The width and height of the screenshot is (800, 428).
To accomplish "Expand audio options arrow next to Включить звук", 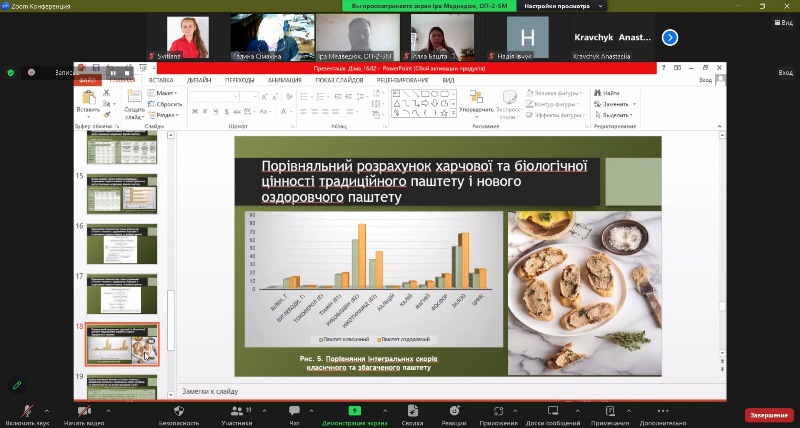I will point(47,410).
